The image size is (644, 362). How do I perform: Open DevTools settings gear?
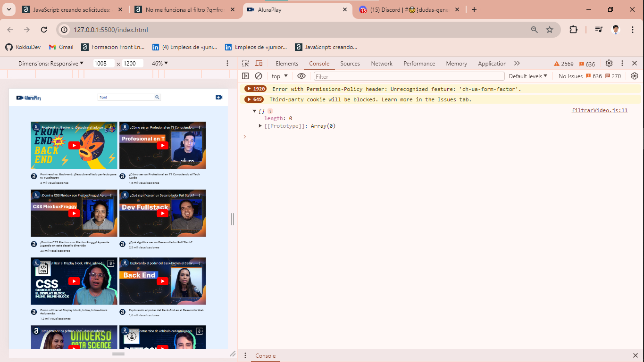609,63
